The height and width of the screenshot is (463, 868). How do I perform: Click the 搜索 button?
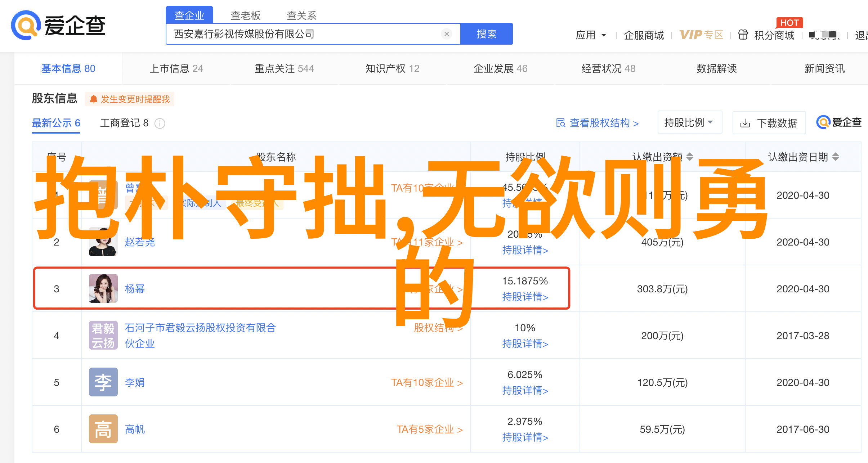487,34
